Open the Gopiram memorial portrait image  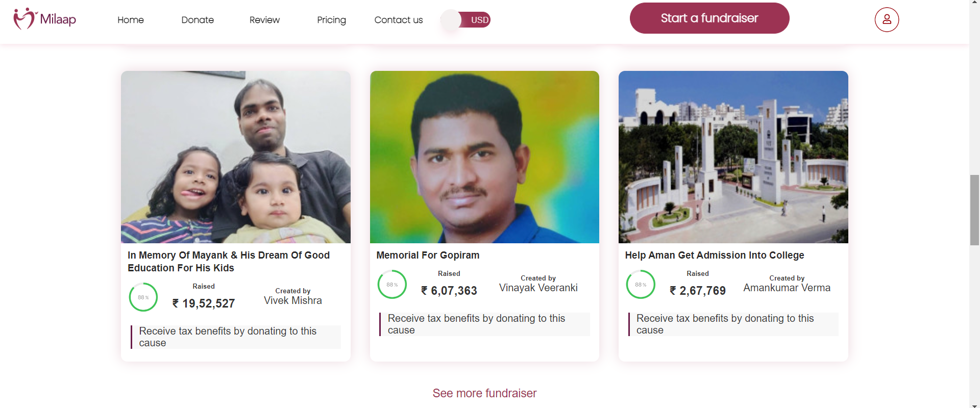tap(484, 157)
